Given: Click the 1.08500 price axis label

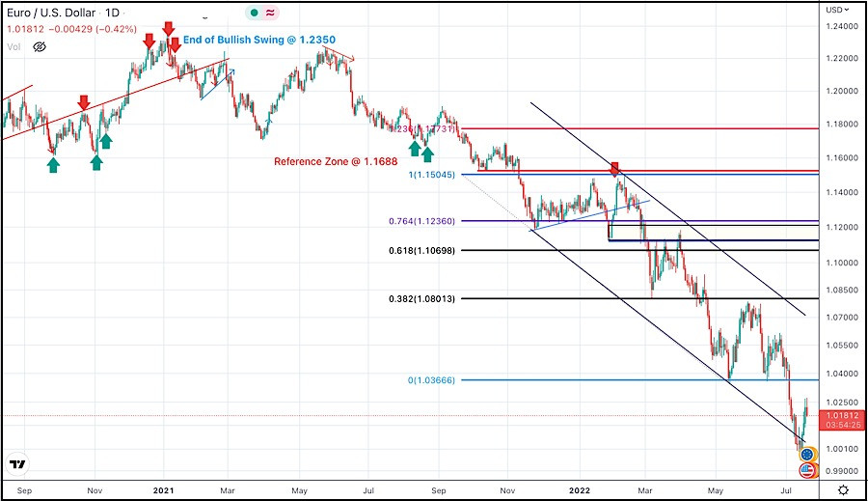Looking at the screenshot, I should [841, 290].
